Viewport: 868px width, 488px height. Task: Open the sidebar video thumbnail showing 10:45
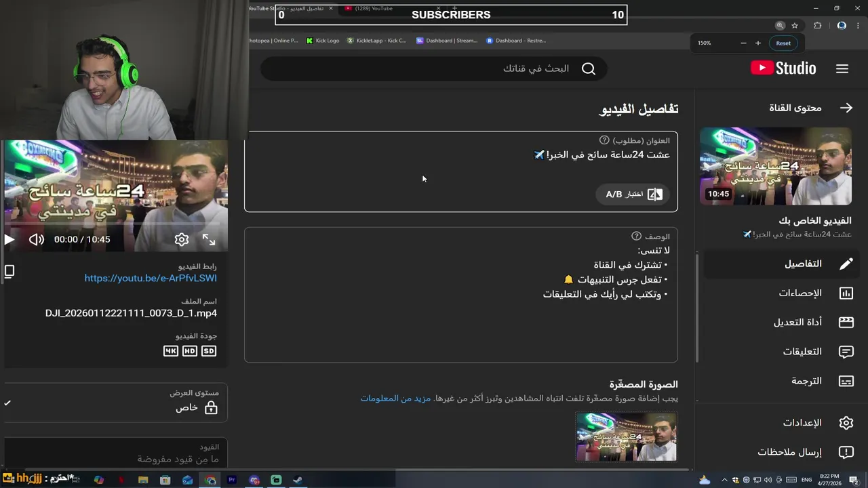775,166
